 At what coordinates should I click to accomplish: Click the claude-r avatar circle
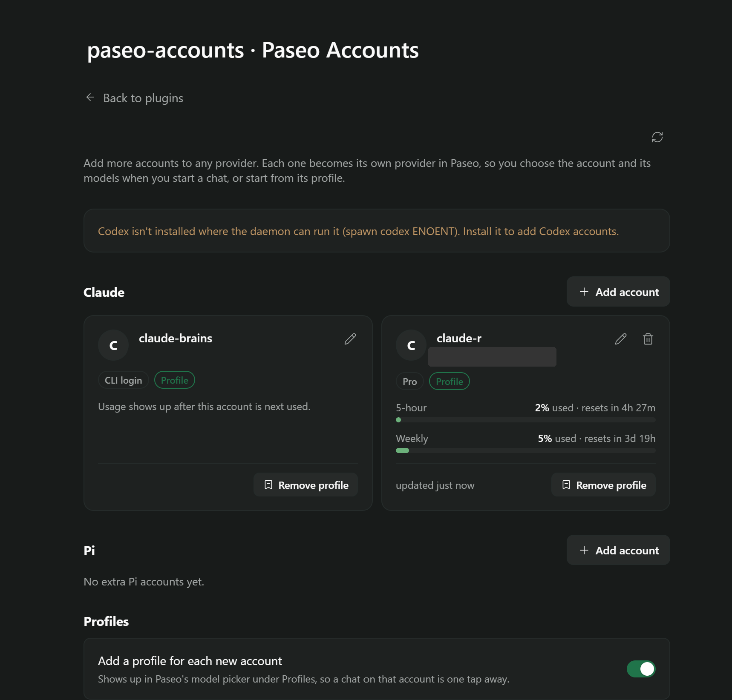(411, 345)
